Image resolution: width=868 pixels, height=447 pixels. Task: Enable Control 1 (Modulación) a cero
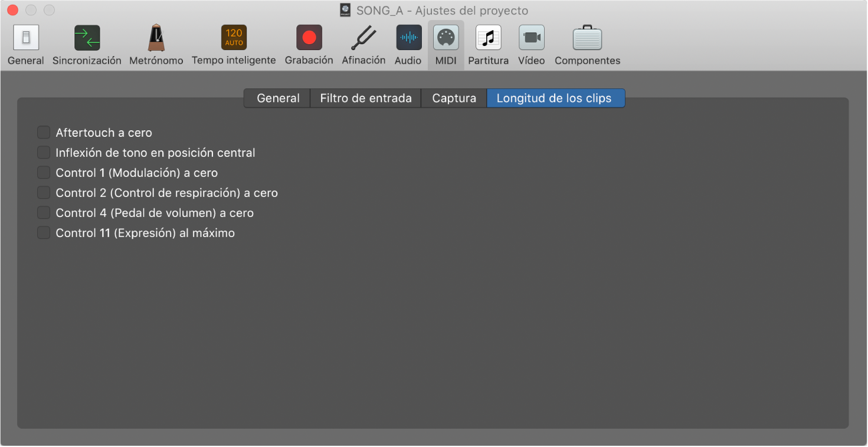tap(44, 172)
